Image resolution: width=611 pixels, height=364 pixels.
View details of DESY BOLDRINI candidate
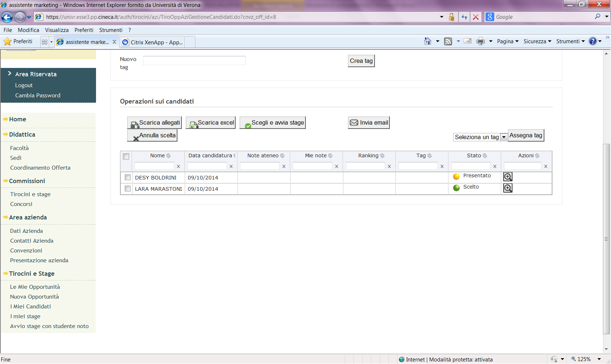[x=508, y=177]
